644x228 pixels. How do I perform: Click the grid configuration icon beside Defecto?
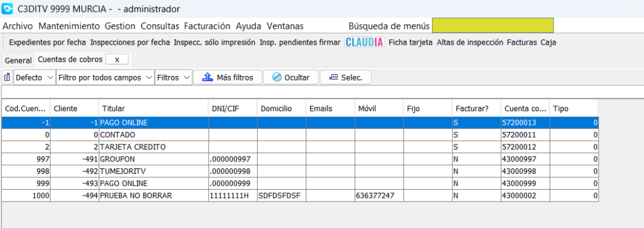tap(7, 77)
